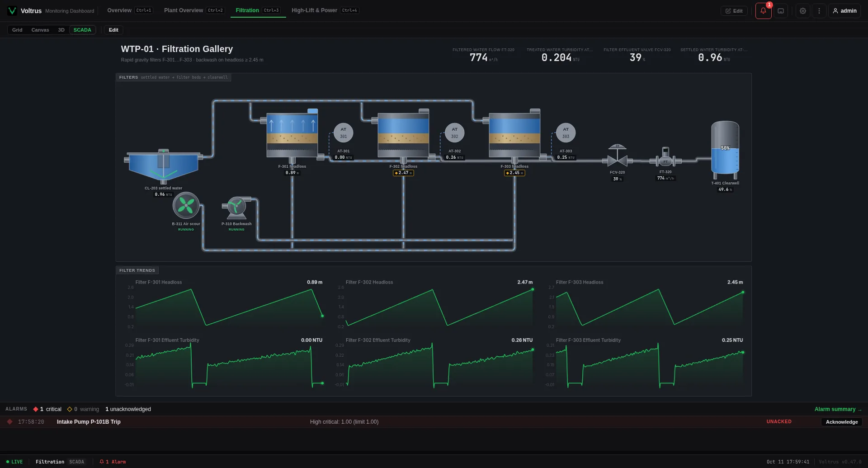This screenshot has width=868, height=468.
Task: Open the High-Lift & Power tab
Action: click(325, 10)
